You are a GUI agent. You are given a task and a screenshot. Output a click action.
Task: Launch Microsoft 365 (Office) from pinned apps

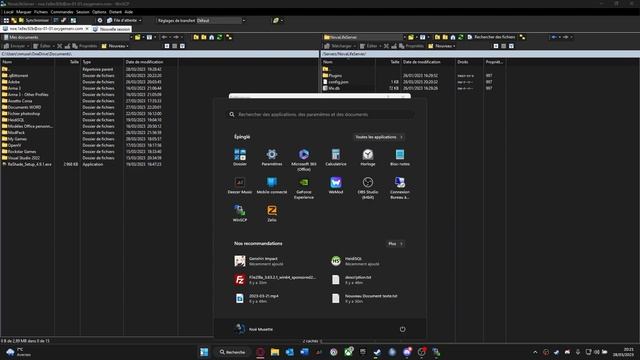(304, 160)
